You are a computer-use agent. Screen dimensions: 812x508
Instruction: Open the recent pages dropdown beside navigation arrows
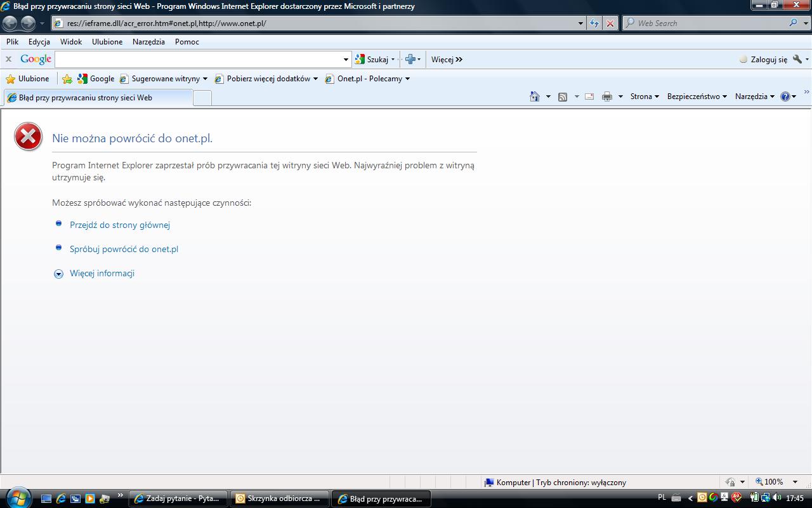tap(42, 23)
